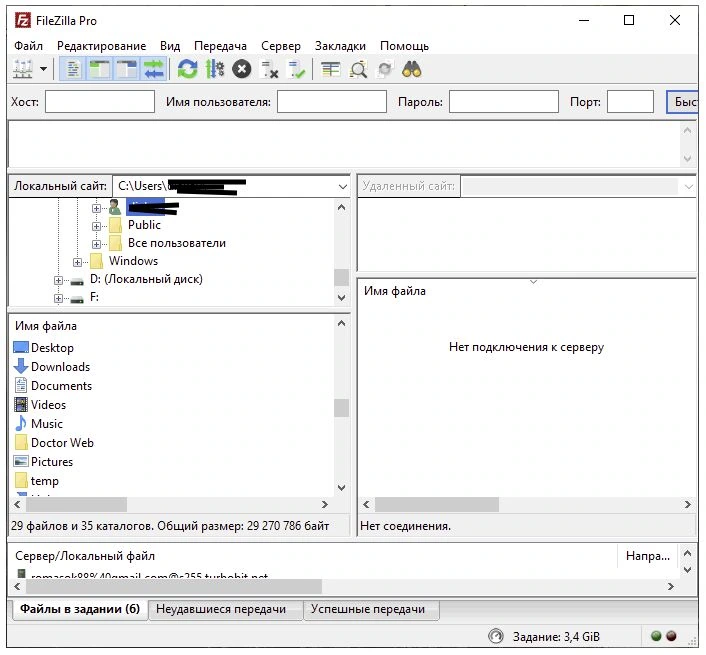Expand the Windows folder node
The image size is (706, 655).
(77, 262)
